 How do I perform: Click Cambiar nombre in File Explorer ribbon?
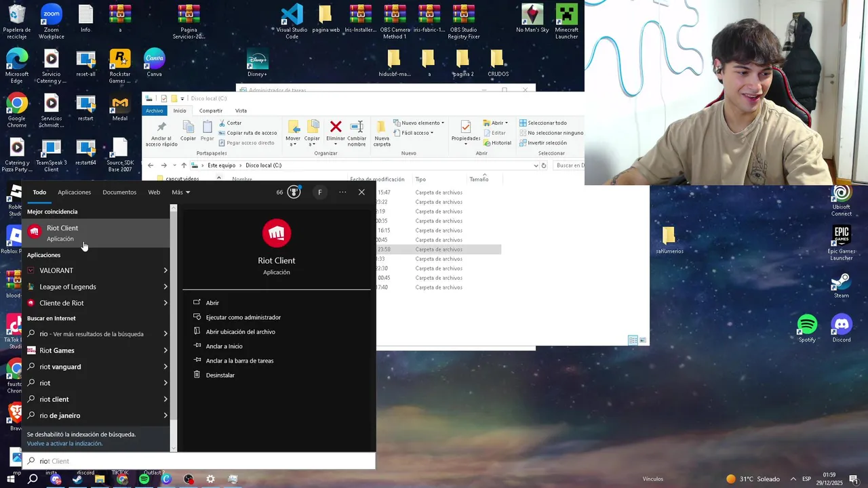pyautogui.click(x=357, y=133)
